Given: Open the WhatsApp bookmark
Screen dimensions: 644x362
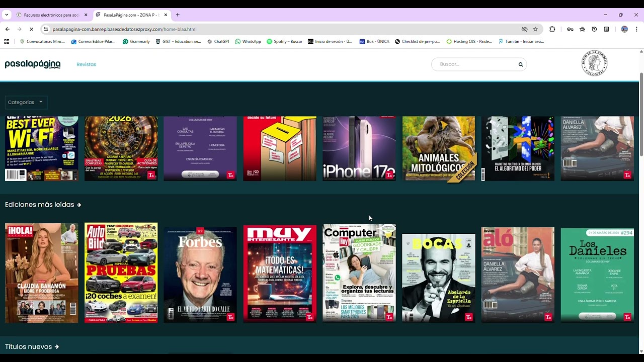Looking at the screenshot, I should pyautogui.click(x=248, y=41).
